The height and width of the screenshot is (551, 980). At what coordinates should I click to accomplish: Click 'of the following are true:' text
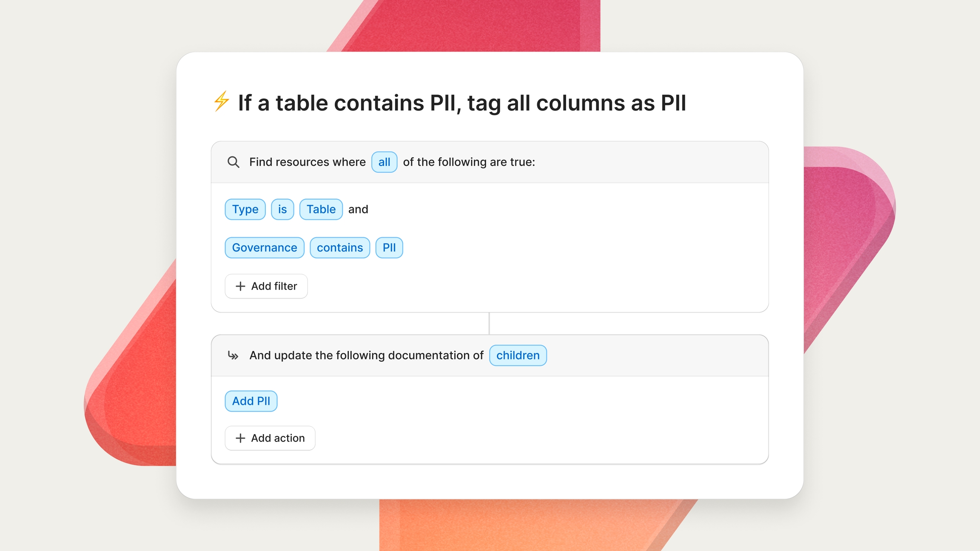[469, 162]
